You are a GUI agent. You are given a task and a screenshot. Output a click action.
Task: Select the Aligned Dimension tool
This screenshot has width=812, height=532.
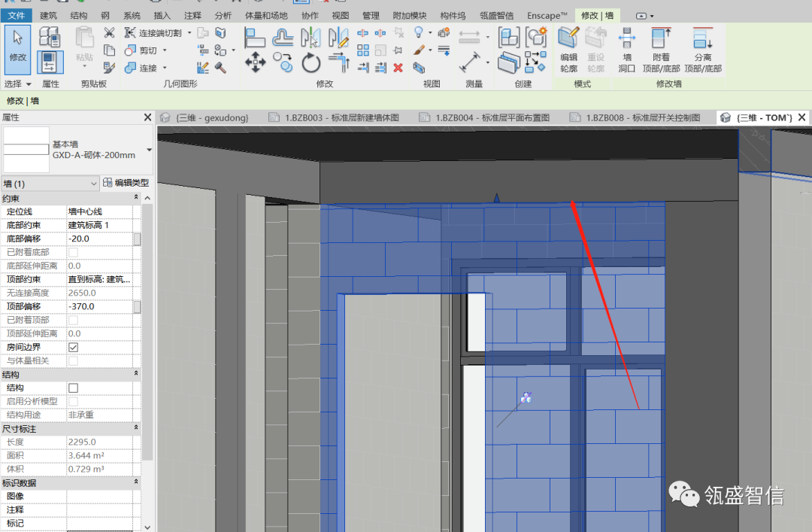point(470,62)
